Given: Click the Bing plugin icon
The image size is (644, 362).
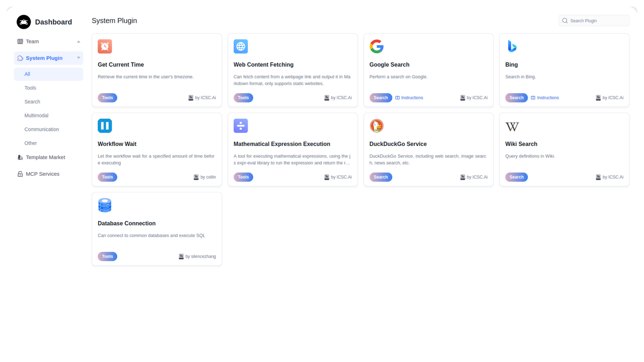Looking at the screenshot, I should click(x=512, y=46).
